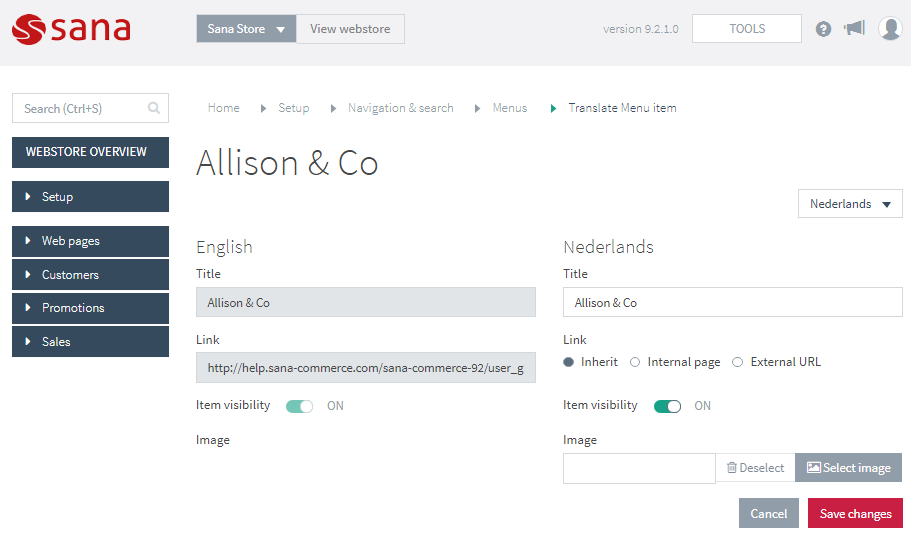Click the Nederlands Image field
Viewport: 911px width, 539px height.
pyautogui.click(x=639, y=468)
